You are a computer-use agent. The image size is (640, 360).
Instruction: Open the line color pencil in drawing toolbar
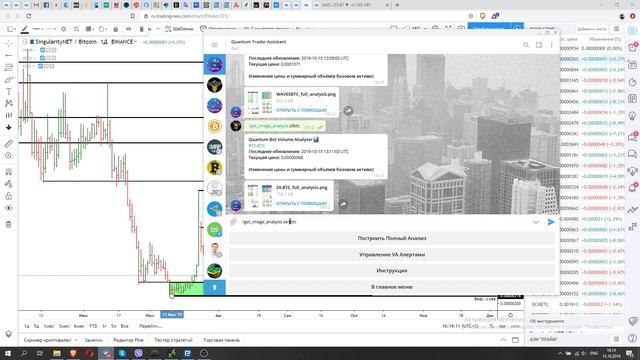tap(24, 29)
